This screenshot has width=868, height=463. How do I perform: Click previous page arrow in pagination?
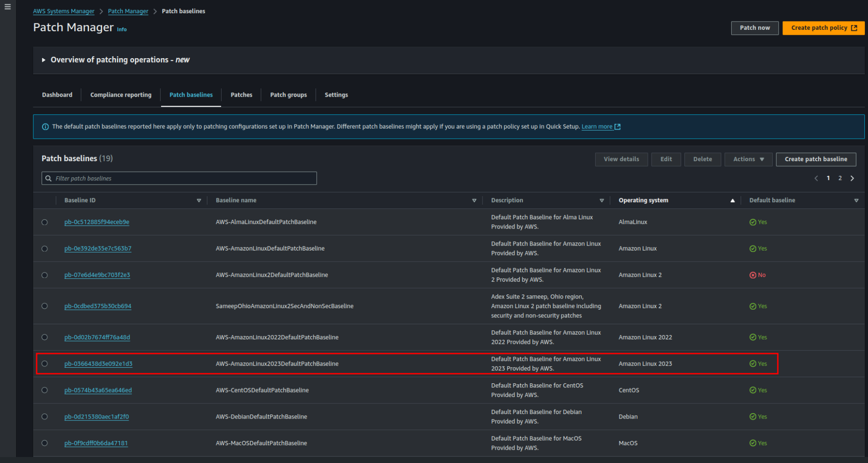click(x=816, y=178)
